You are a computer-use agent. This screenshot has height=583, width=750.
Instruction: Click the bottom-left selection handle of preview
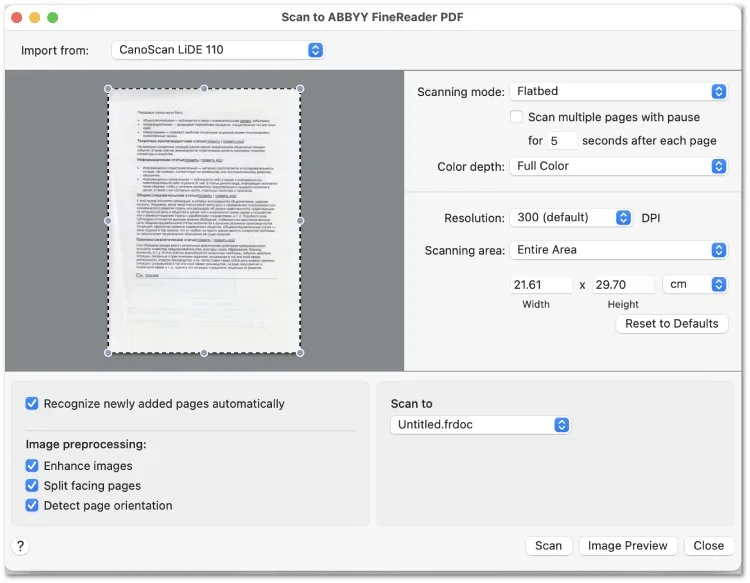coord(108,353)
